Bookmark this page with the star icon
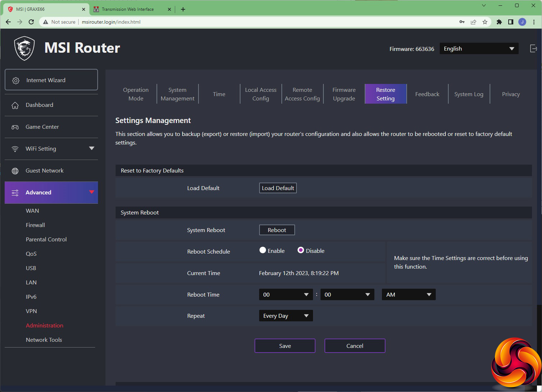The image size is (542, 392). 485,22
